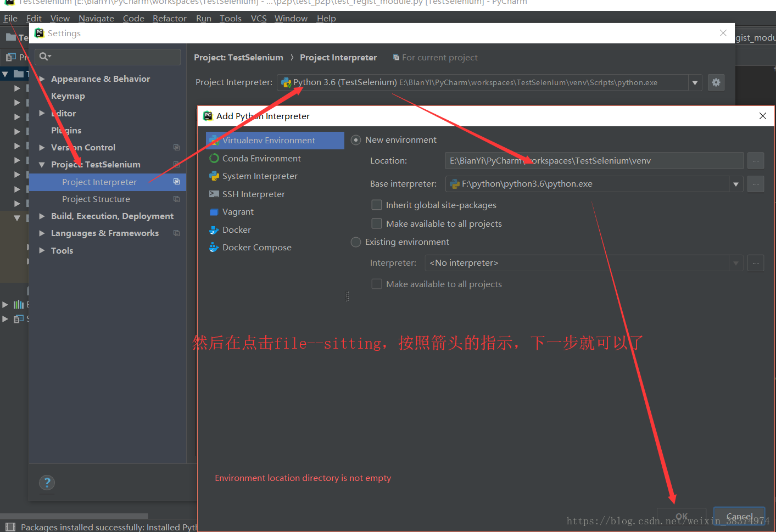Click the browse button beside Interpreter dropdown
Image resolution: width=776 pixels, height=532 pixels.
coord(756,263)
